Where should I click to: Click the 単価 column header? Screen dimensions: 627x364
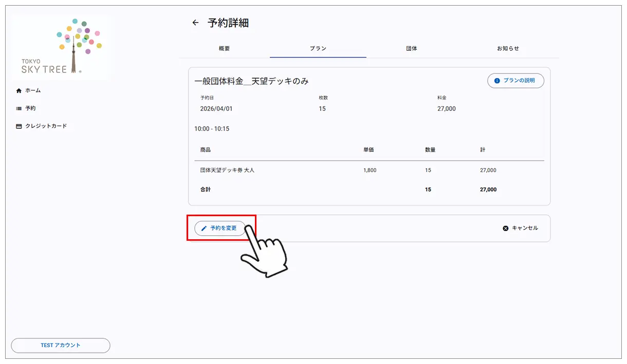368,150
